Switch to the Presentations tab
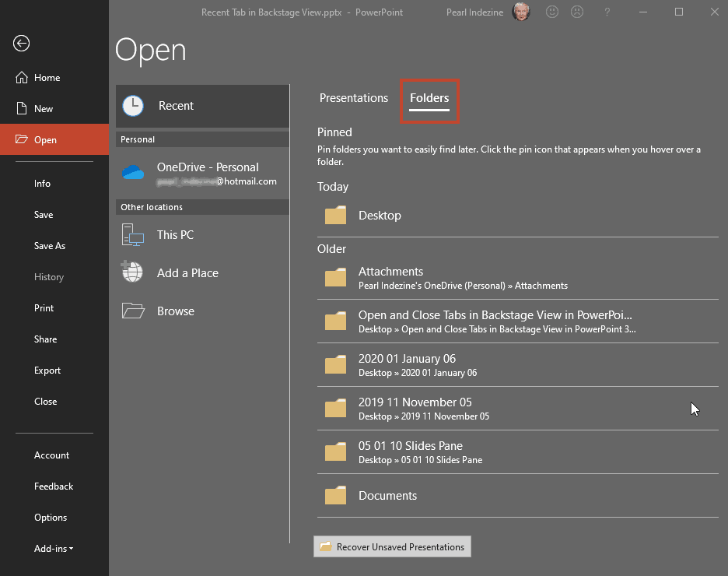Image resolution: width=728 pixels, height=576 pixels. [353, 98]
